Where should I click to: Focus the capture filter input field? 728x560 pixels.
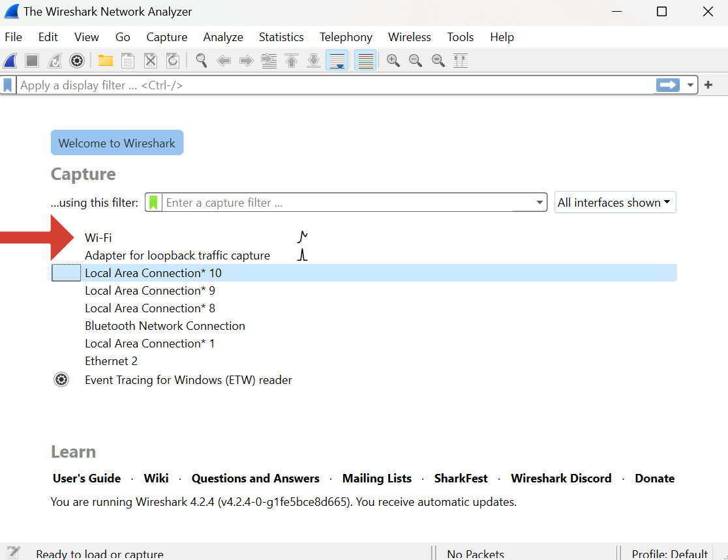pos(347,203)
